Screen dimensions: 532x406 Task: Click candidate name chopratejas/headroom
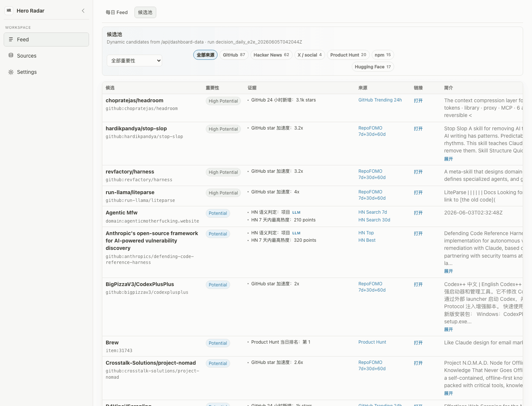click(x=134, y=100)
